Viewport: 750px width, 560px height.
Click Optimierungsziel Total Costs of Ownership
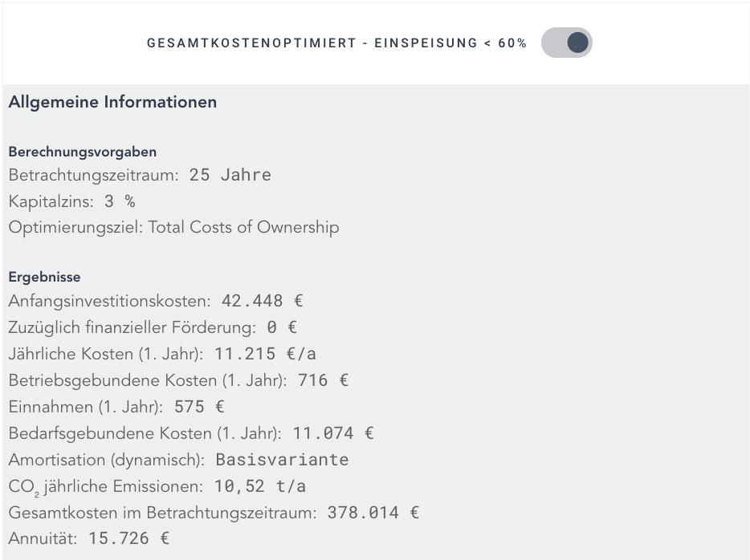pos(173,227)
